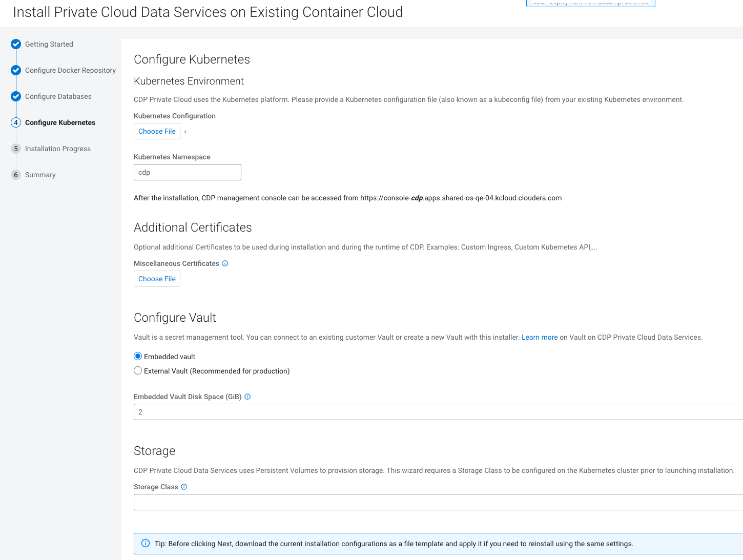This screenshot has width=743, height=560.
Task: Choose a Kubernetes Configuration file
Action: 157,131
